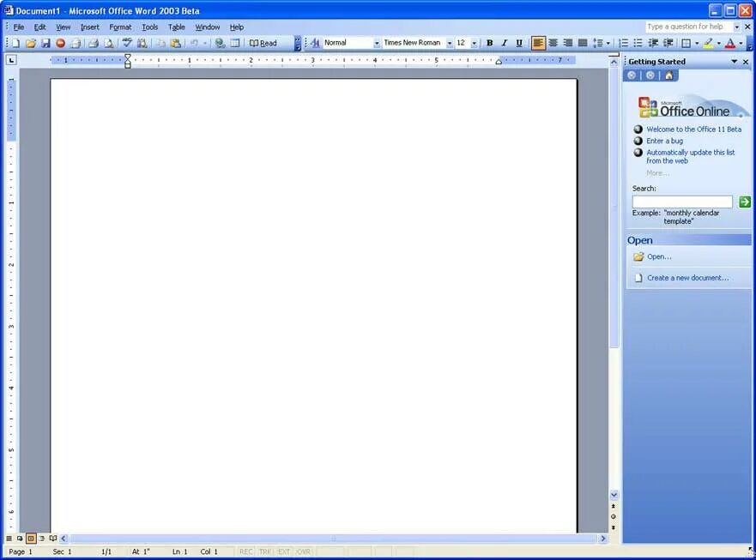Paste from clipboard using toolbar icon

tap(176, 44)
